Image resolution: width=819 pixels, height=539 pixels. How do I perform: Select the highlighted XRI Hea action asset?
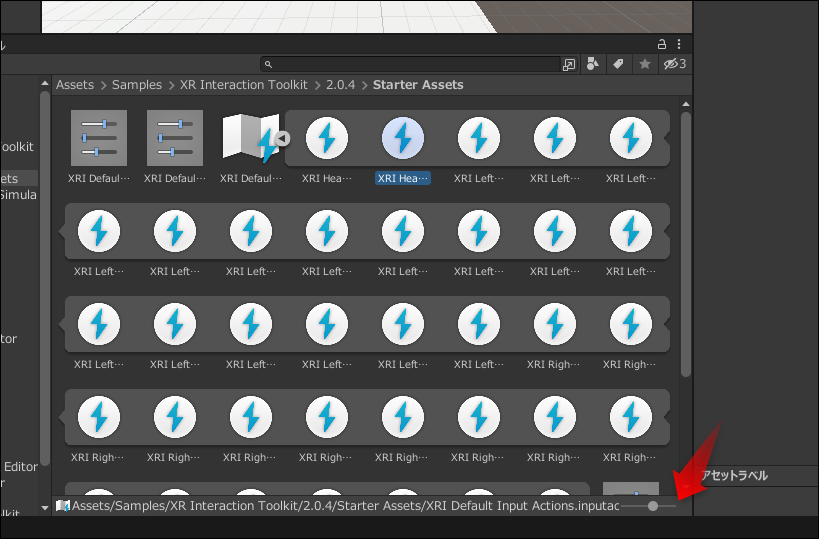[x=403, y=148]
